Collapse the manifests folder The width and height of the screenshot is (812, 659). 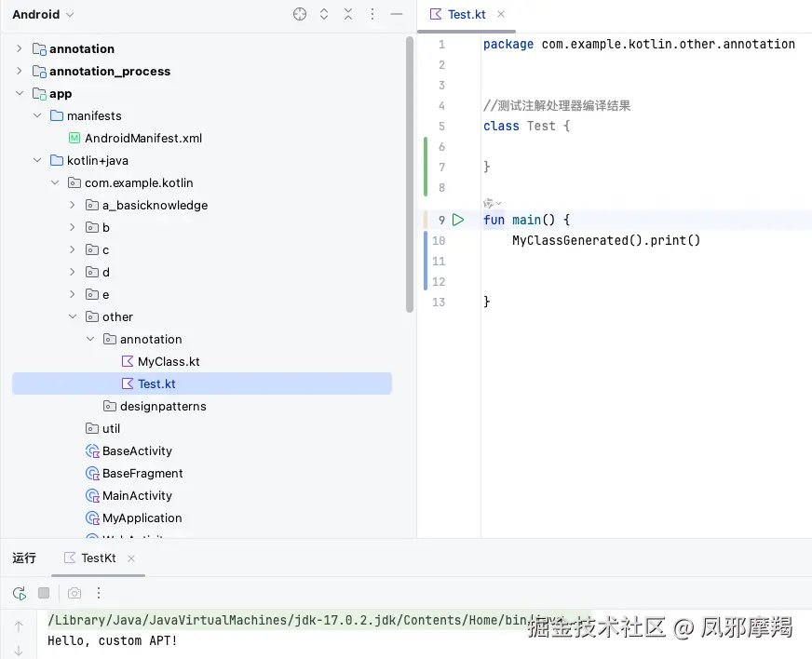click(37, 115)
